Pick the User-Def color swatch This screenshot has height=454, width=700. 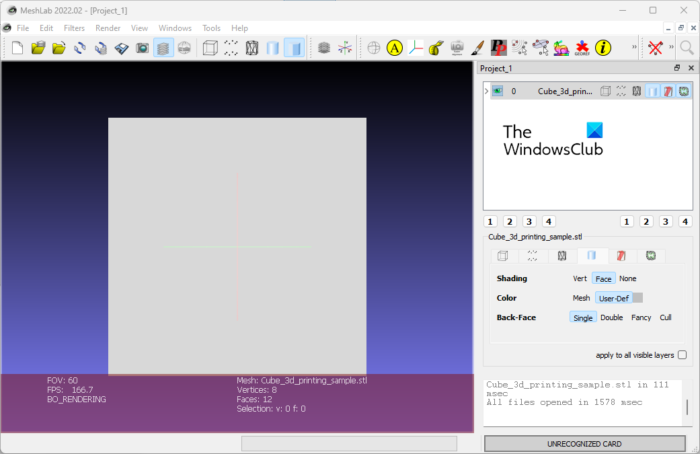tap(638, 298)
